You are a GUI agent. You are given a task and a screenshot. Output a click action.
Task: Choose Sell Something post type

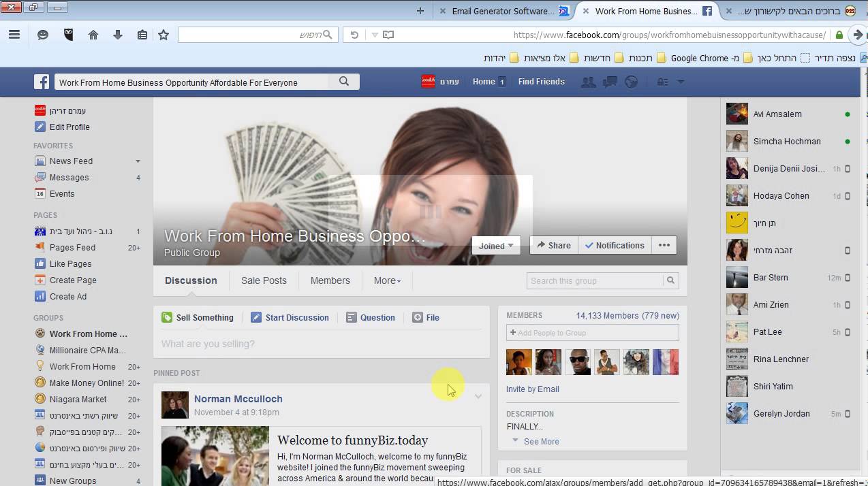point(198,317)
